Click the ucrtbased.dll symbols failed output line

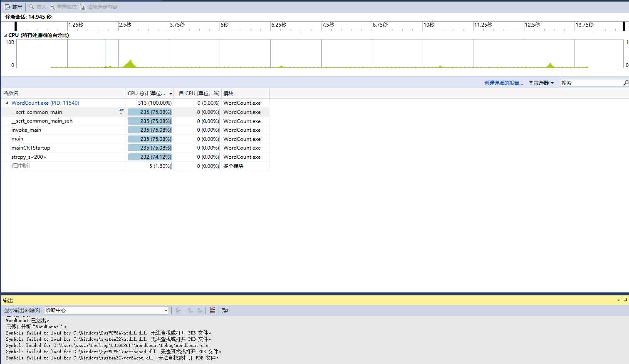(x=114, y=352)
